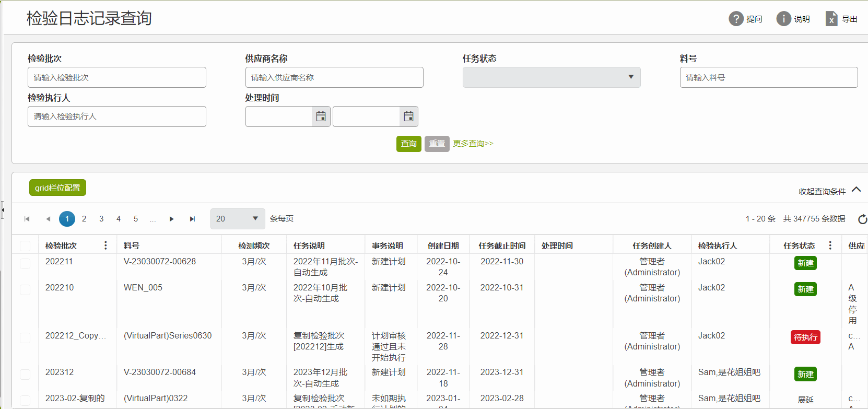The image size is (868, 409).
Task: Go to page 3
Action: 101,219
